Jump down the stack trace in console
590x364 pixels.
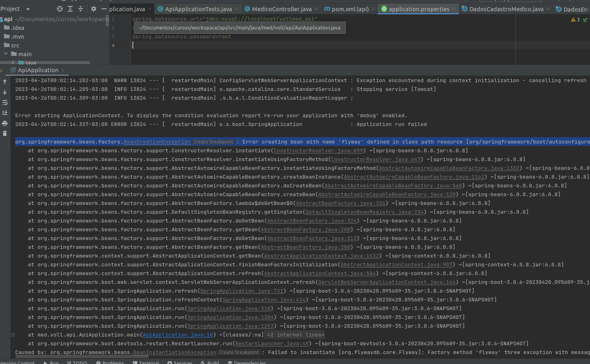click(5, 92)
